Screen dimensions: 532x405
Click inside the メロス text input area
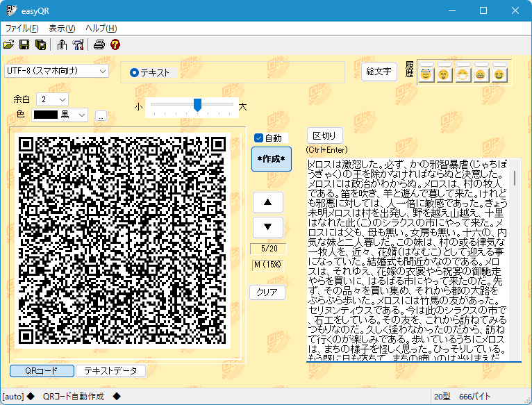[x=408, y=260]
